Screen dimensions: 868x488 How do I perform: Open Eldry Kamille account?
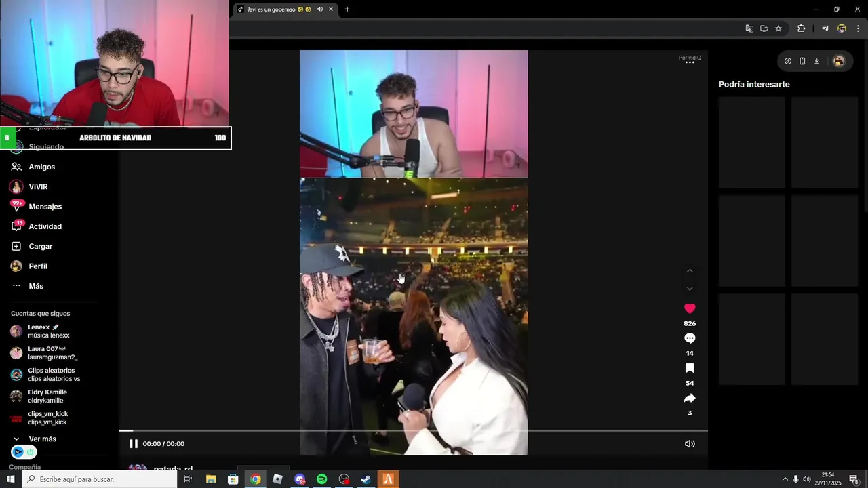39,396
